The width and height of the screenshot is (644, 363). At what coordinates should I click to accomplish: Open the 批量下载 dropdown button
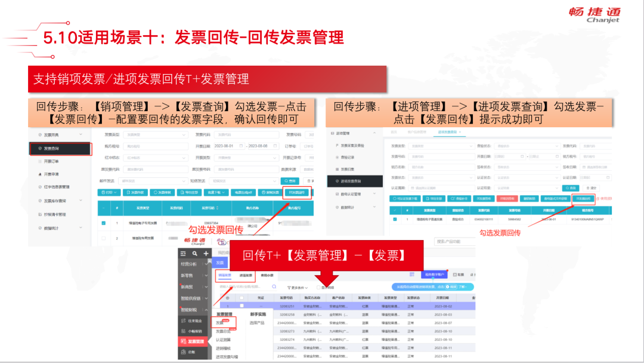(216, 192)
